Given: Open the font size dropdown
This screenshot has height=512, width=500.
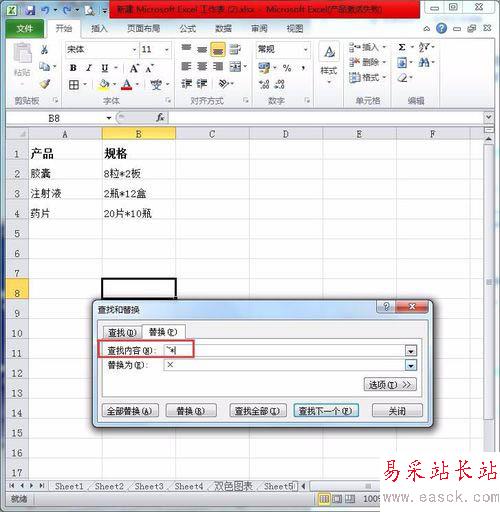Looking at the screenshot, I should tap(167, 50).
